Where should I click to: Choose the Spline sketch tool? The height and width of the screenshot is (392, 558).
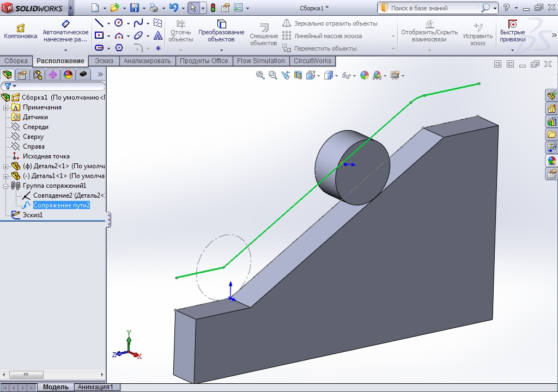point(138,23)
